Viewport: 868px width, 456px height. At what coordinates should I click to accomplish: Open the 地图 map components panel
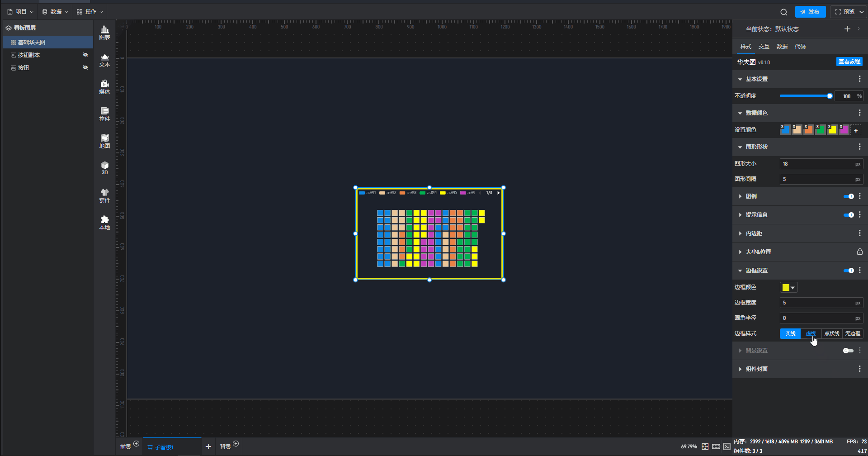(x=104, y=141)
